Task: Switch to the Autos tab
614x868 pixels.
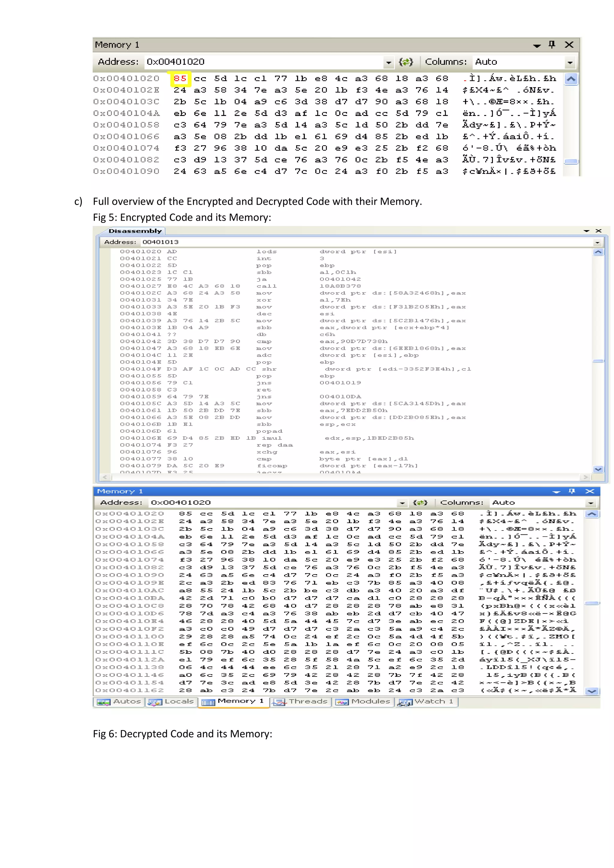Action: [x=119, y=702]
